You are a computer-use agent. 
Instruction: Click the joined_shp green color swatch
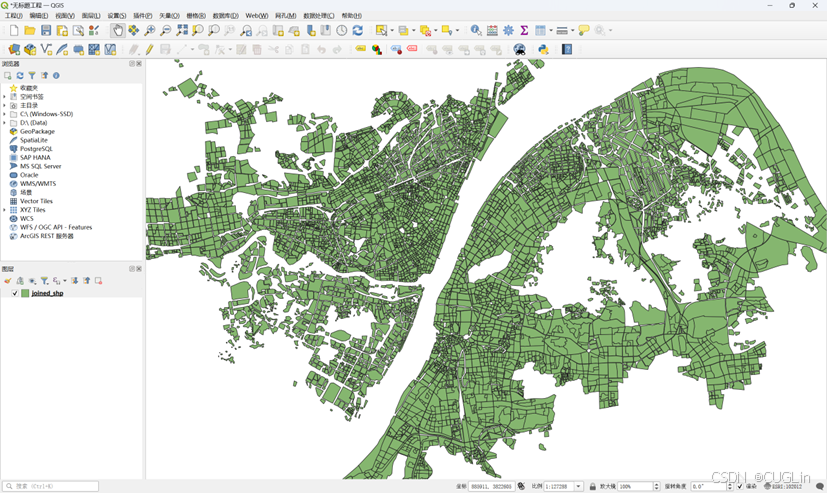(x=25, y=293)
